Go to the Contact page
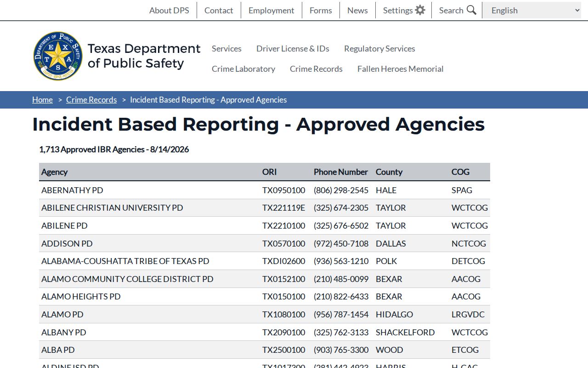This screenshot has width=588, height=368. coord(219,10)
